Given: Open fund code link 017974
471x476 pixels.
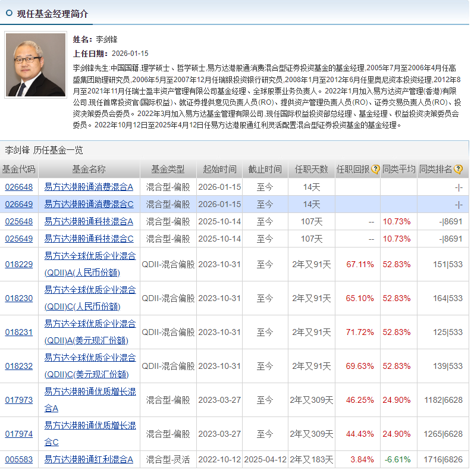Looking at the screenshot, I should (x=19, y=434).
